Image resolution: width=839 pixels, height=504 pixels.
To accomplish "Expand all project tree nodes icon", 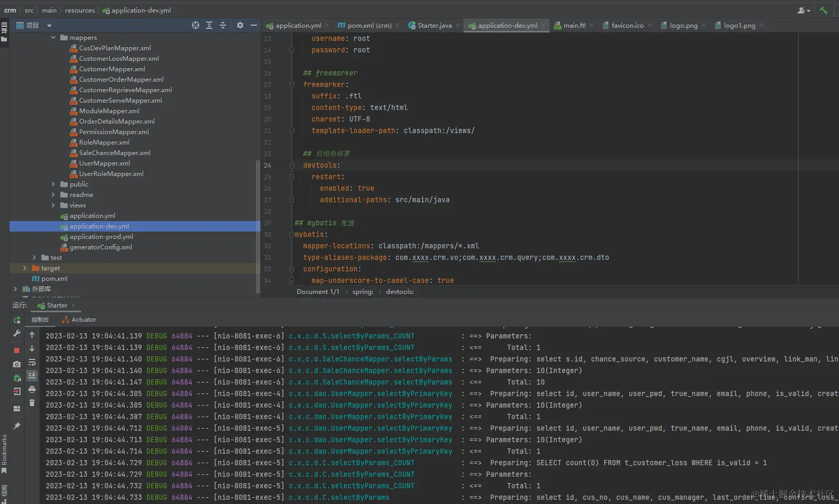I will coord(209,25).
